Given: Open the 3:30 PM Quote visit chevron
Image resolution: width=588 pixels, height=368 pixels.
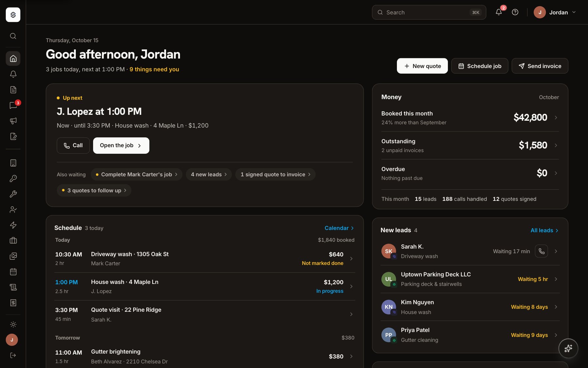Looking at the screenshot, I should [351, 314].
